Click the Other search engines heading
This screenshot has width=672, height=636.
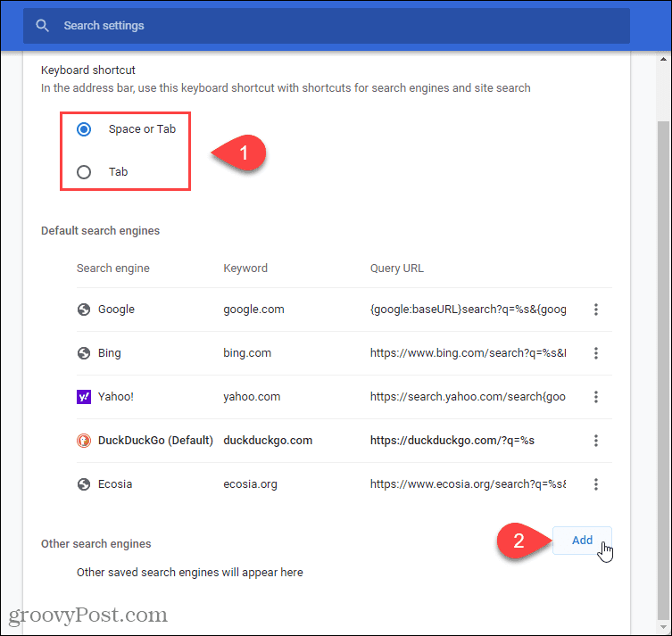coord(96,543)
